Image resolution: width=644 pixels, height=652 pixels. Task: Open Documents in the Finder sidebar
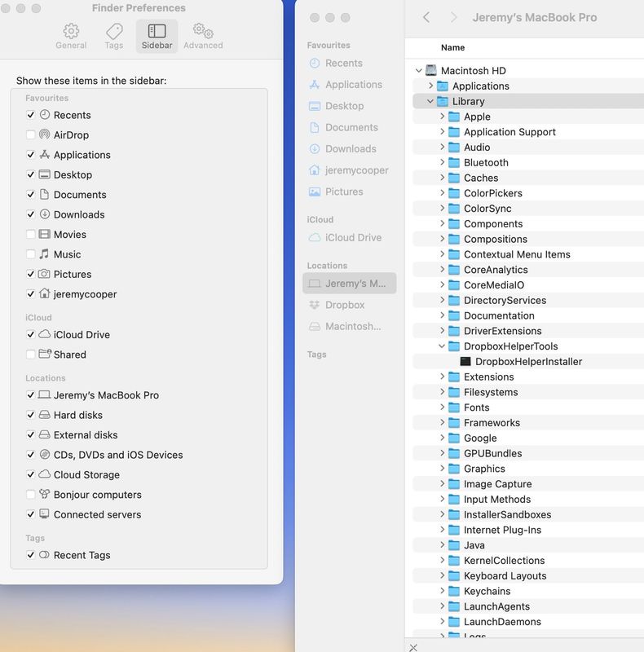[x=350, y=127]
